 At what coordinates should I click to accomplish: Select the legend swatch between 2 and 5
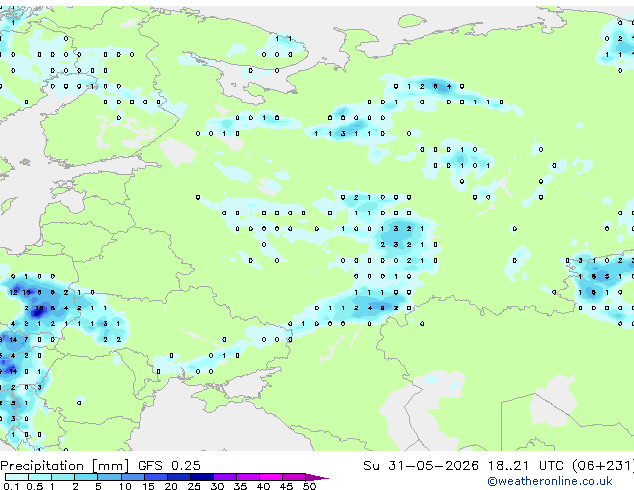pyautogui.click(x=86, y=477)
